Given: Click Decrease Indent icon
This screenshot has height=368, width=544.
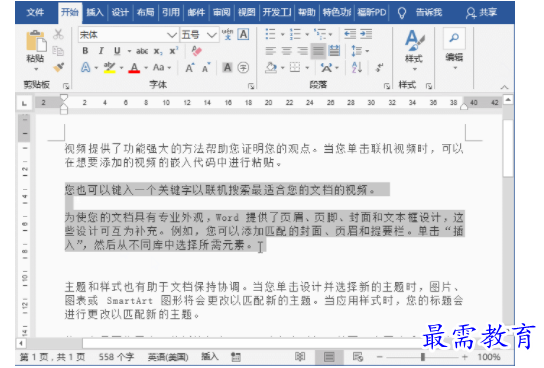Looking at the screenshot, I should [x=350, y=34].
